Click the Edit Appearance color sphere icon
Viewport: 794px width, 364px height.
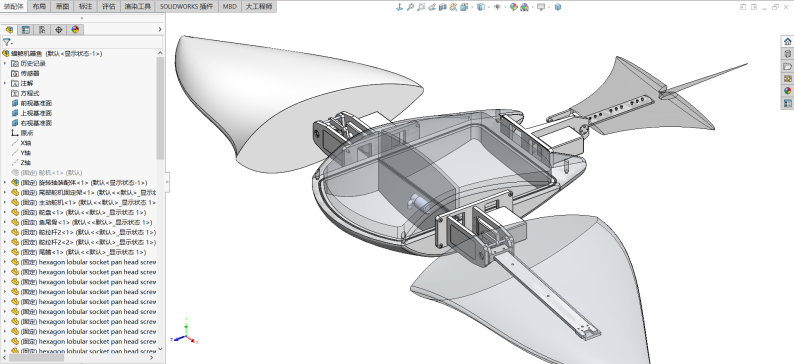pos(513,7)
